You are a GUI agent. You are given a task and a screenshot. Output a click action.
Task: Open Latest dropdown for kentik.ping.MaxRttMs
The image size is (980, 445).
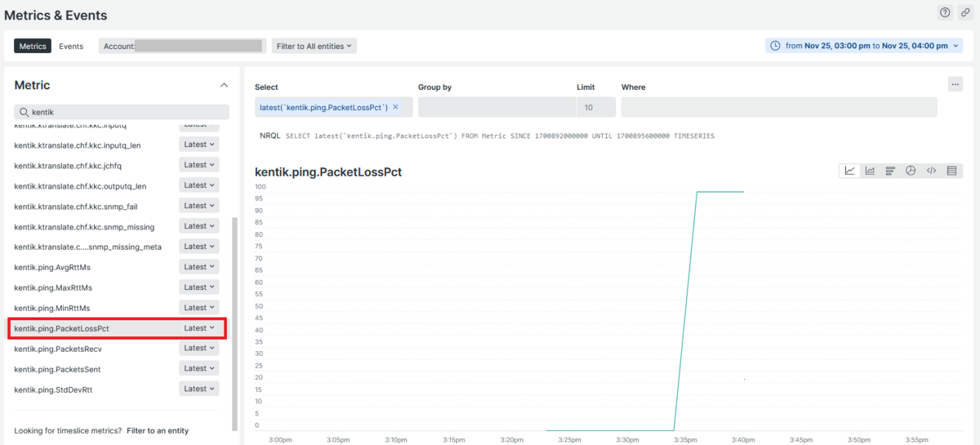pos(199,287)
